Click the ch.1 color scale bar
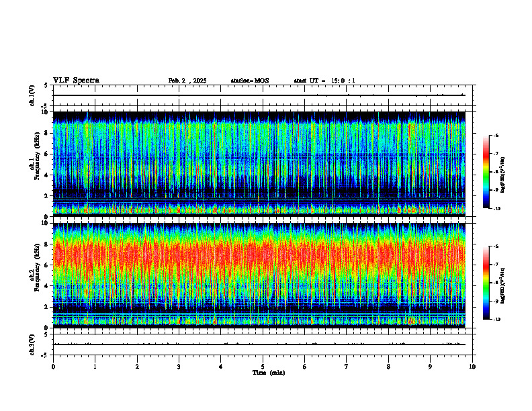 pos(486,172)
